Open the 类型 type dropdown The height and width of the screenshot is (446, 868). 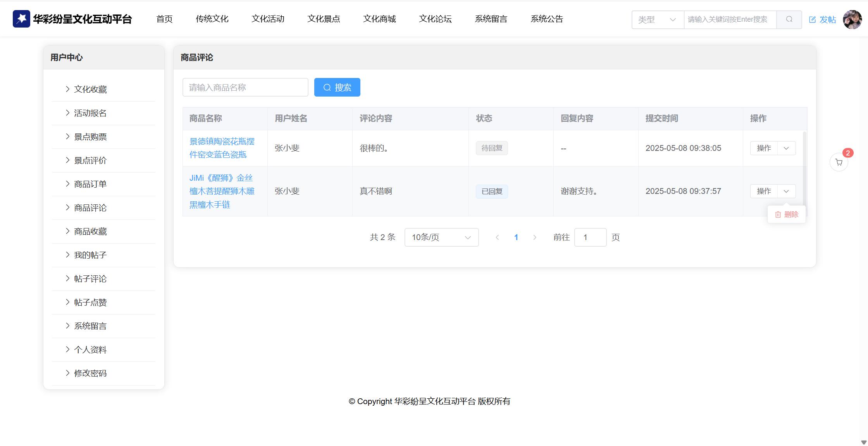657,19
